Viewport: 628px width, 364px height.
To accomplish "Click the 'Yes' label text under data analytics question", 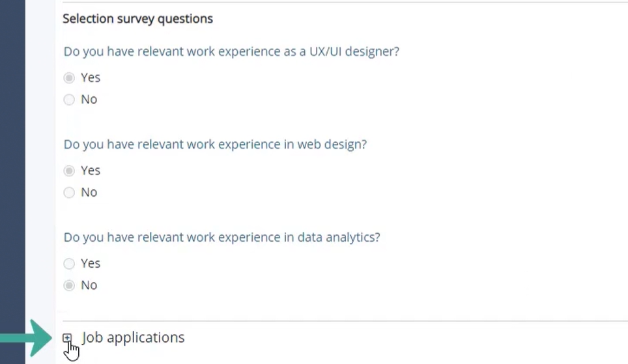I will 91,263.
